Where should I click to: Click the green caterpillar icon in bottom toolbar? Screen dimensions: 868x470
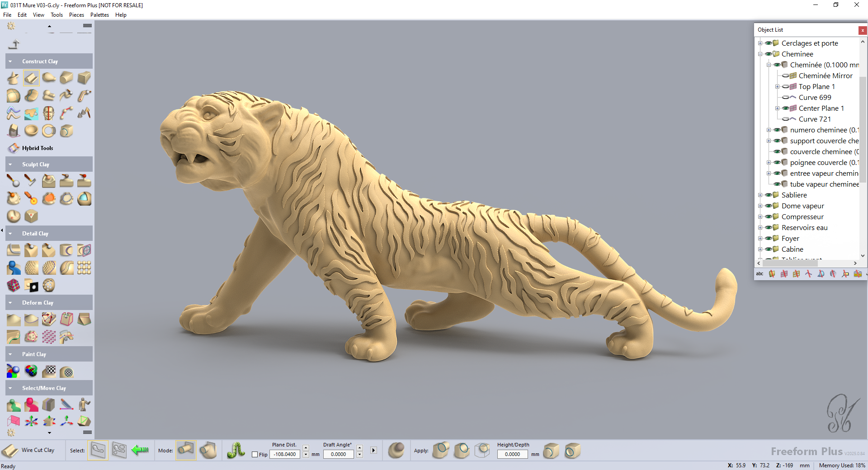236,450
